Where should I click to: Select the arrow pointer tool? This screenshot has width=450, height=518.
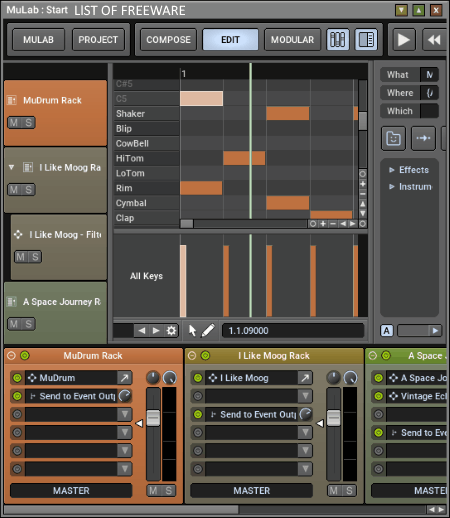click(x=192, y=331)
